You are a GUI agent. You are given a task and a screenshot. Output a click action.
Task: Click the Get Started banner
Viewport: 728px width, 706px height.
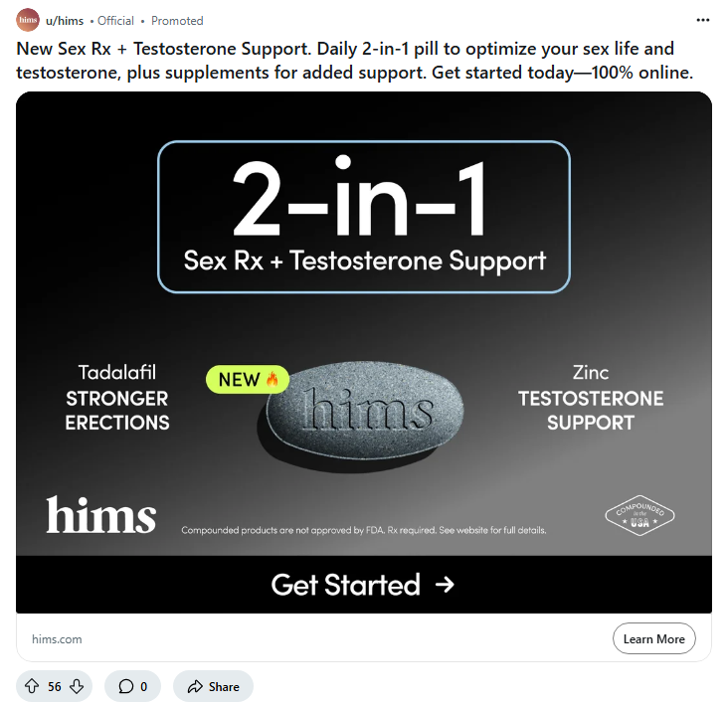point(364,585)
